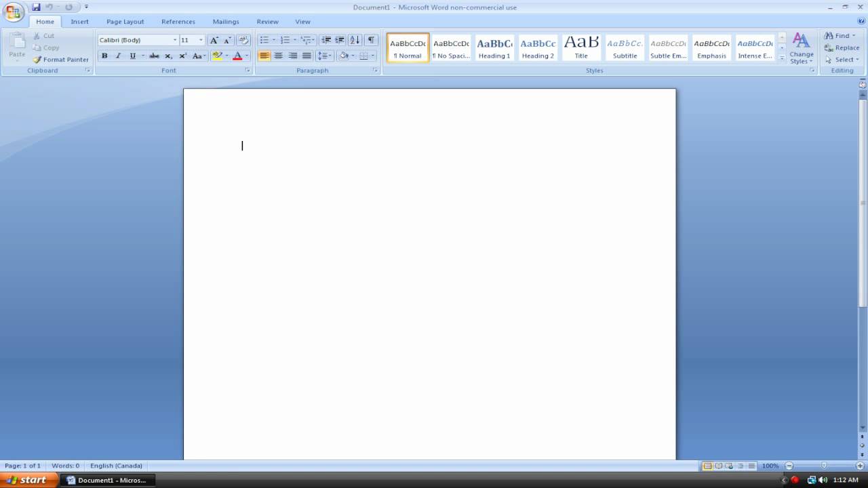
Task: Switch to the Page Layout tab
Action: point(125,22)
